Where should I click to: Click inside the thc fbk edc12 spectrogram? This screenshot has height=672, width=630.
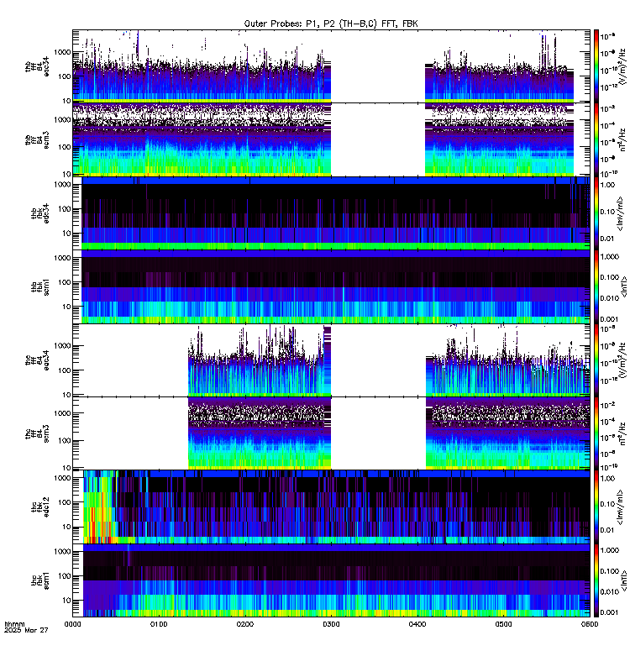(x=331, y=507)
